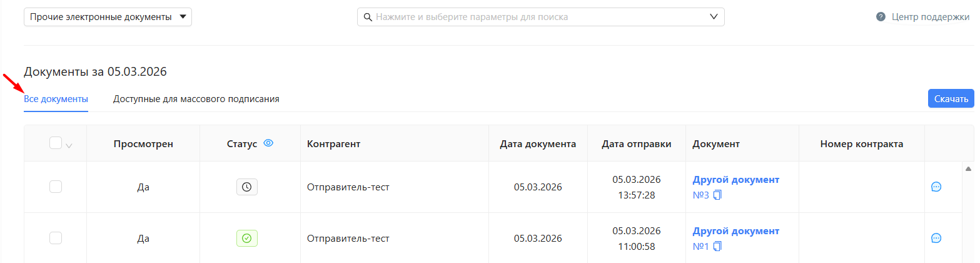Click the magnifier search icon
The height and width of the screenshot is (263, 980).
[x=367, y=17]
